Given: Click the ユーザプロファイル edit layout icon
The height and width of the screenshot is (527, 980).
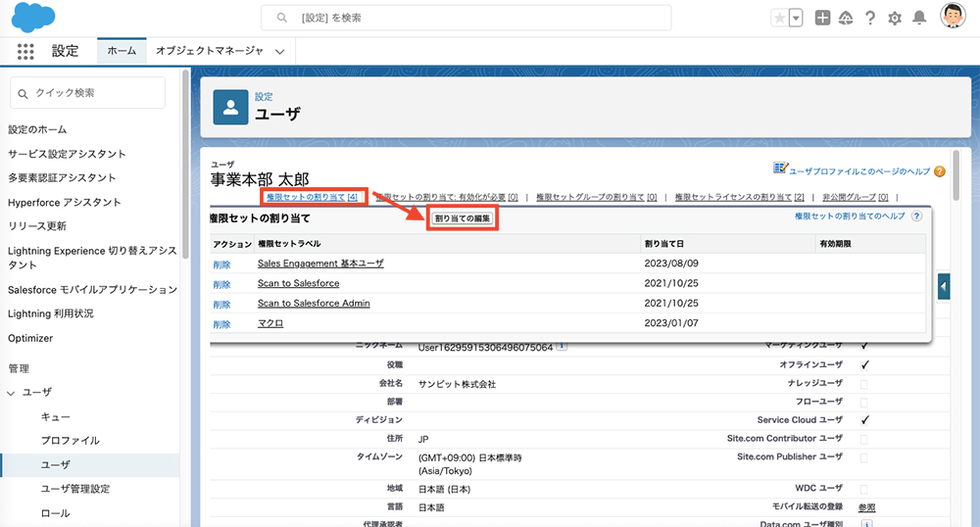Looking at the screenshot, I should pos(780,168).
